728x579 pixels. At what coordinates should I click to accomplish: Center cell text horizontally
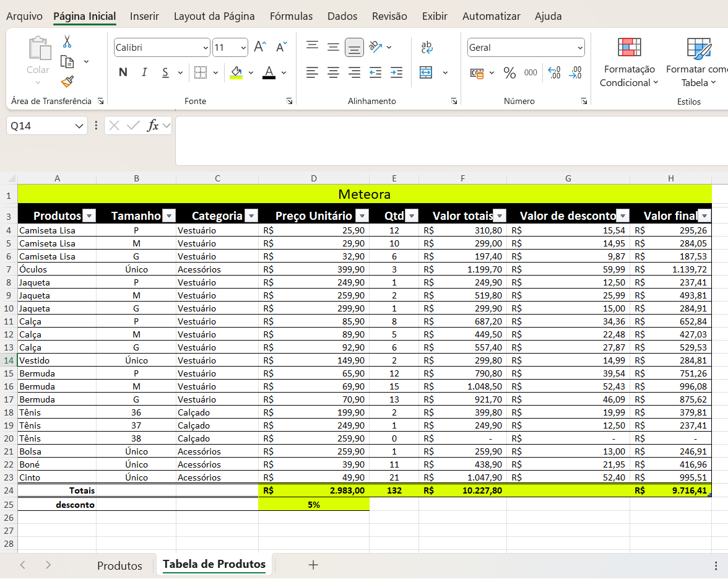tap(333, 72)
